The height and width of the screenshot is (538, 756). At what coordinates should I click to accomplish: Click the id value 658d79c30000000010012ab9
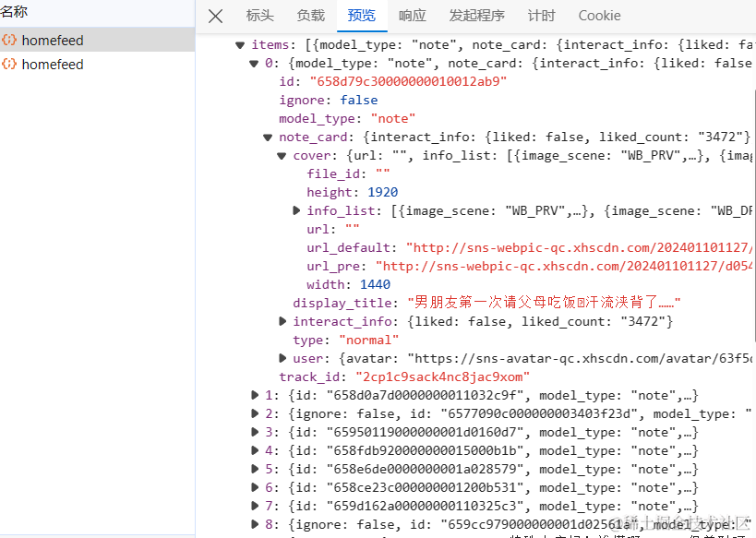click(408, 81)
